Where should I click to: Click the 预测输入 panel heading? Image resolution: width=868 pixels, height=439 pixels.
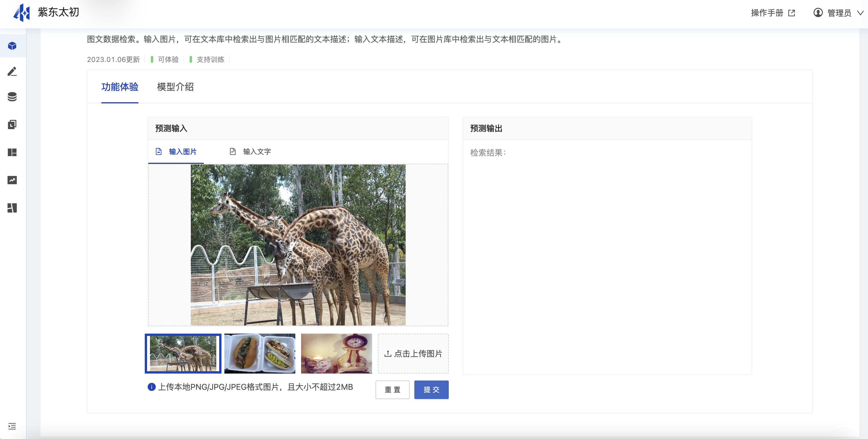pyautogui.click(x=171, y=128)
